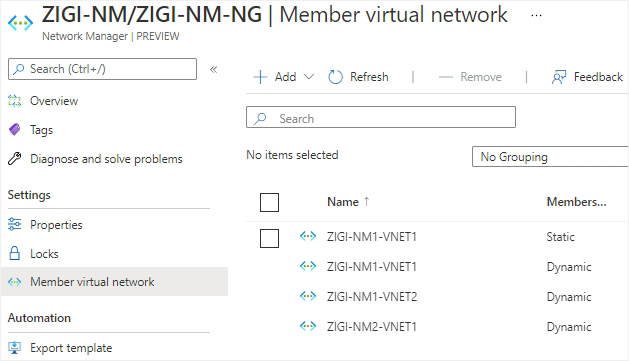This screenshot has height=361, width=629.
Task: Click the Settings section heading
Action: (29, 195)
